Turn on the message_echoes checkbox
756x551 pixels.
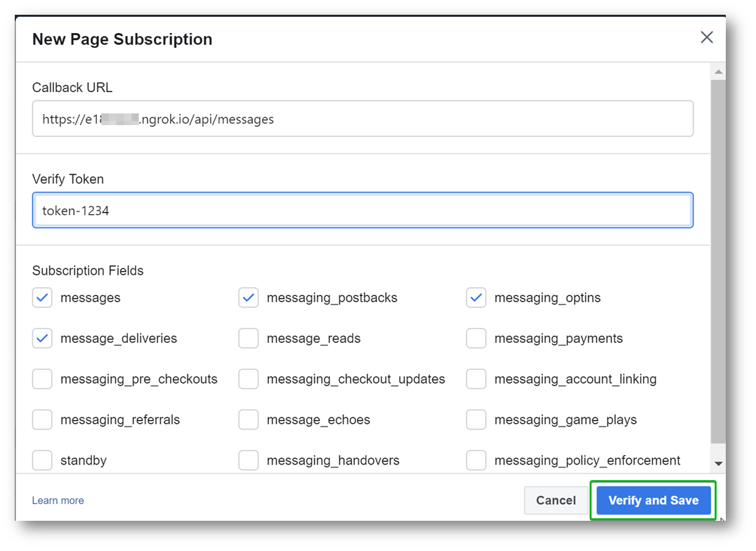249,420
